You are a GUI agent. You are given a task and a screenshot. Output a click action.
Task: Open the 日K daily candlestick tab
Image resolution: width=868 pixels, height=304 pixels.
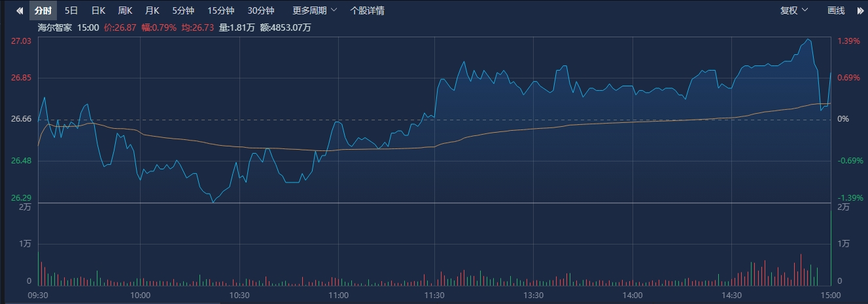click(98, 10)
